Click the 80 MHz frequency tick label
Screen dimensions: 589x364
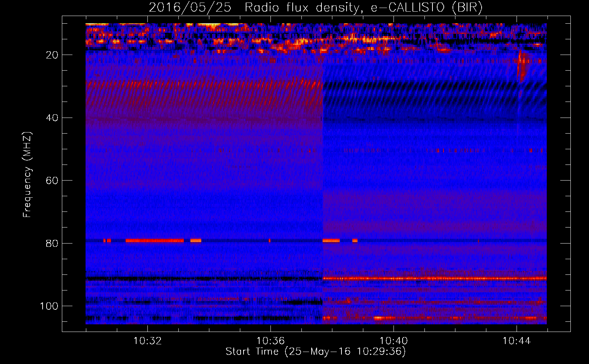(52, 244)
